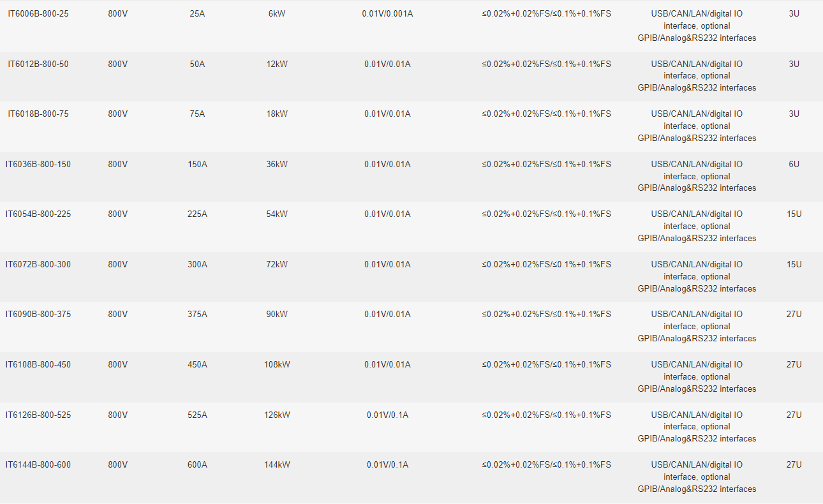Image resolution: width=823 pixels, height=504 pixels.
Task: Click model IT6090B-800-375 in the list
Action: click(x=38, y=314)
